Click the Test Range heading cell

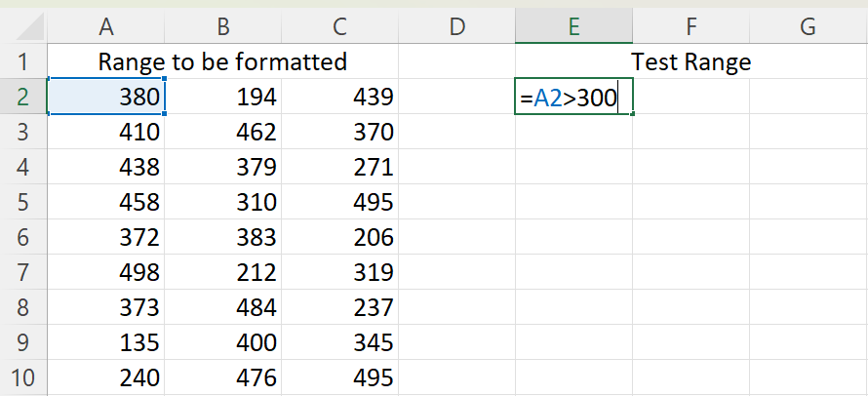(x=690, y=60)
